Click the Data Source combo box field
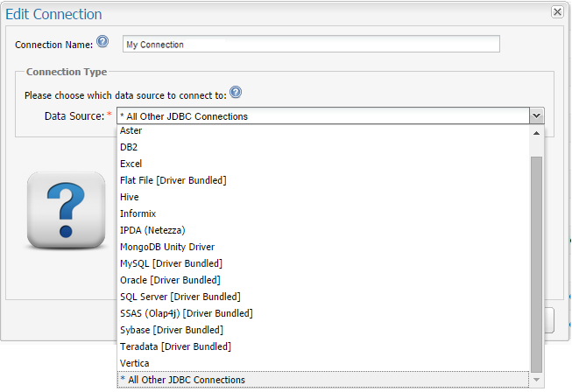Image resolution: width=572 pixels, height=392 pixels. [x=324, y=115]
